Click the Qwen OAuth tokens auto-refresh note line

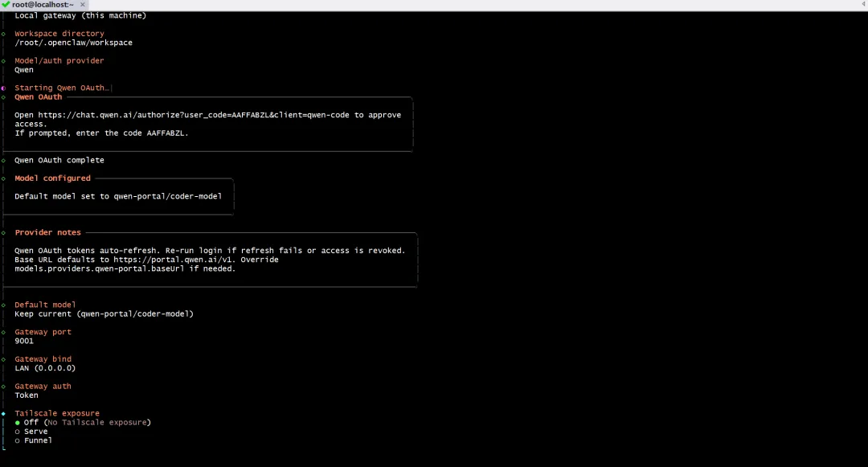(x=210, y=251)
